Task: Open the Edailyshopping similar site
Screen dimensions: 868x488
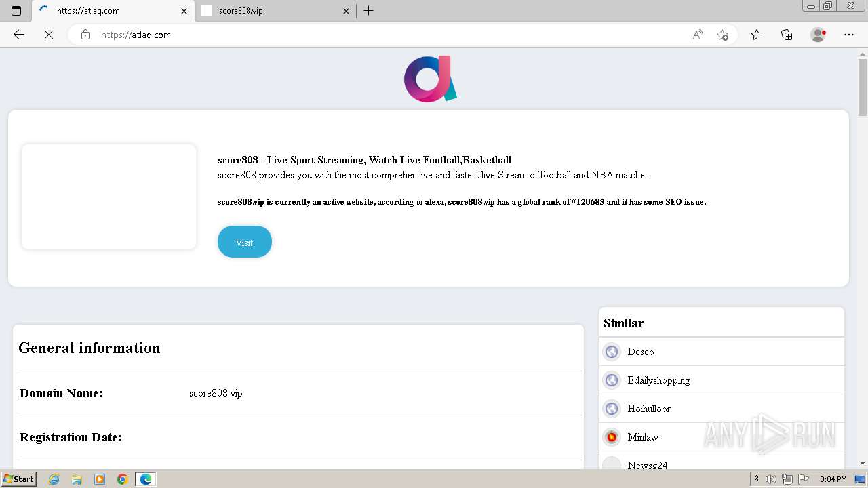Action: [658, 380]
